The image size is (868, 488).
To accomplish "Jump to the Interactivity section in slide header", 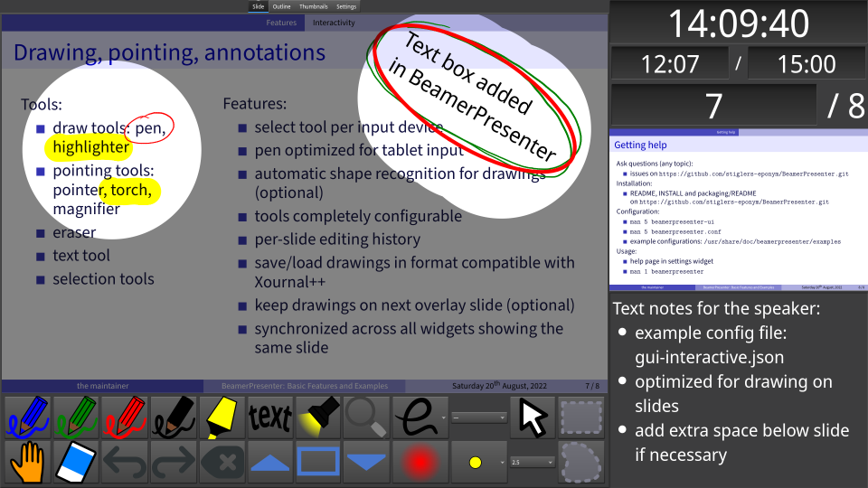I will tap(334, 23).
